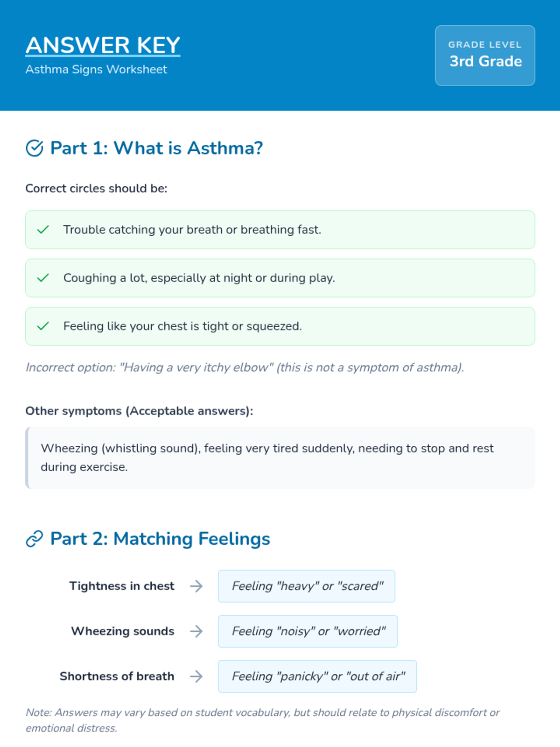The width and height of the screenshot is (560, 747).
Task: Click the arrow after Shortness of breath
Action: point(196,676)
